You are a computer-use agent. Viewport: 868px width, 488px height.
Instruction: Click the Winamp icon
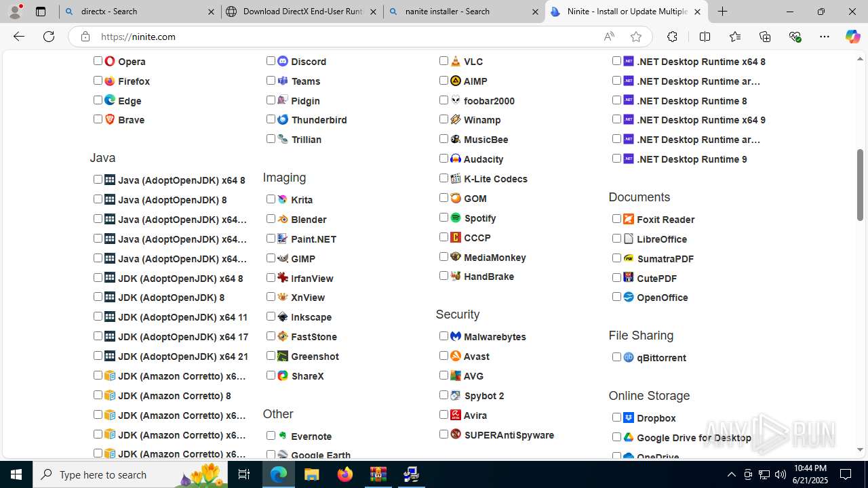456,119
